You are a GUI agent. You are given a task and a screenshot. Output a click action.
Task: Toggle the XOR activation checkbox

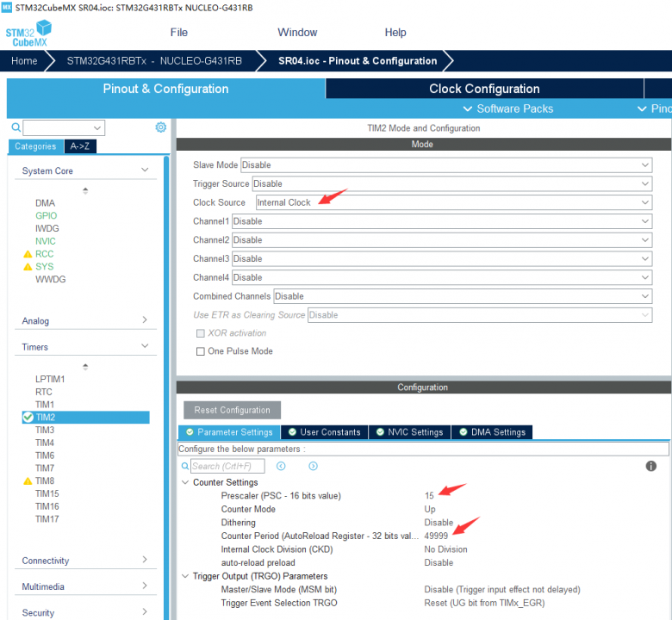[x=200, y=333]
